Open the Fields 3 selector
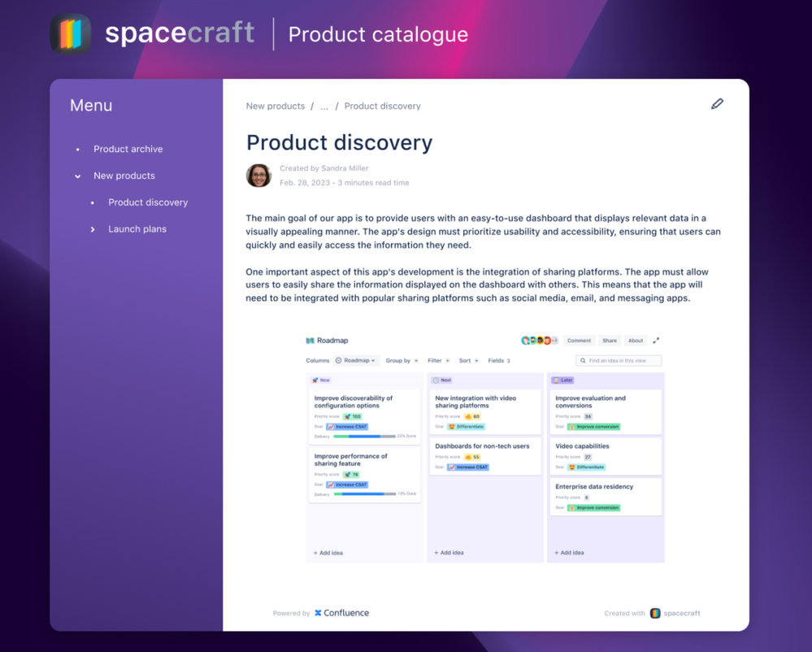812x652 pixels. click(499, 360)
